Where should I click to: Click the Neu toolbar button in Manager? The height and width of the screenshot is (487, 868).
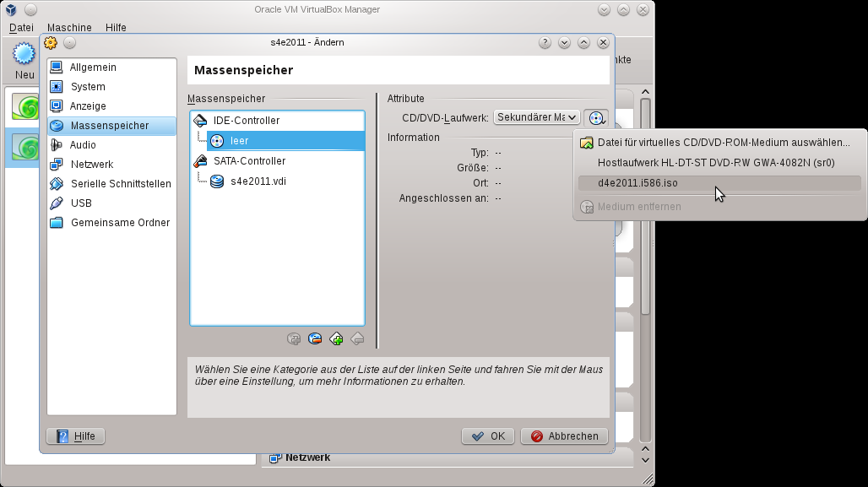pyautogui.click(x=24, y=61)
